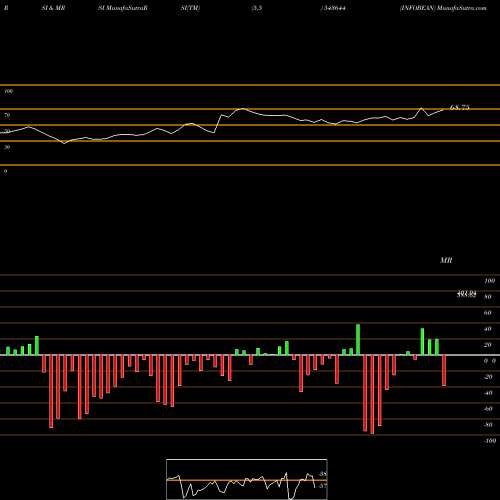Open the mini chart thumbnail at bottom
This screenshot has width=500, height=500.
coord(247,479)
